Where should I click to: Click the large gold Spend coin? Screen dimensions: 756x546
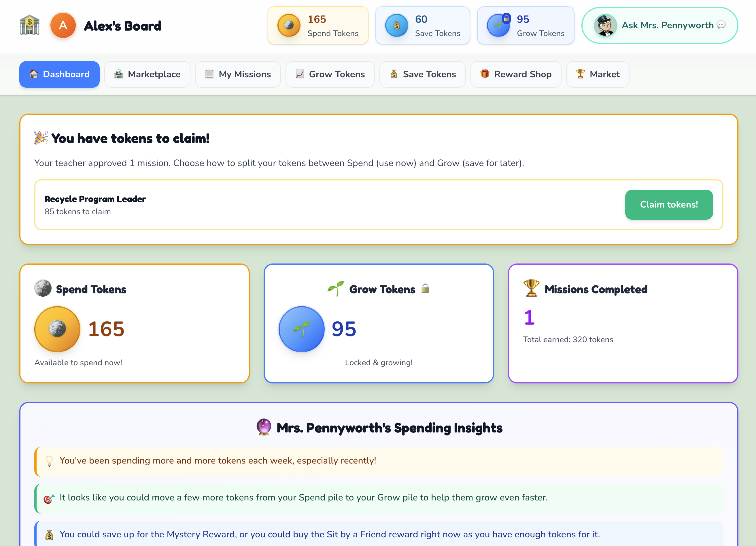pyautogui.click(x=57, y=329)
